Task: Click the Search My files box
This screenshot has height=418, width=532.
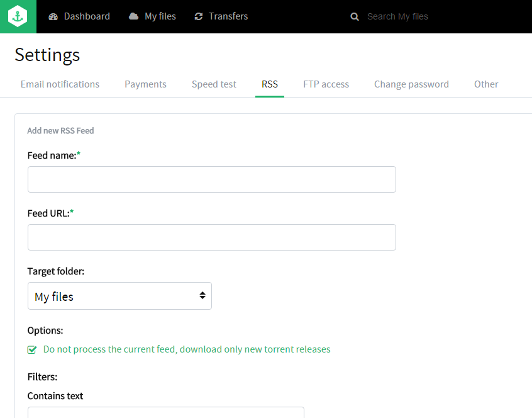Action: pos(428,16)
